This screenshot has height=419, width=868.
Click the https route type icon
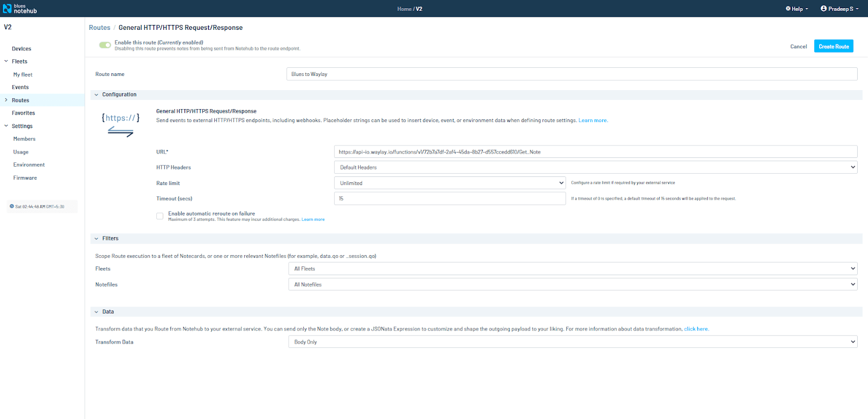120,124
